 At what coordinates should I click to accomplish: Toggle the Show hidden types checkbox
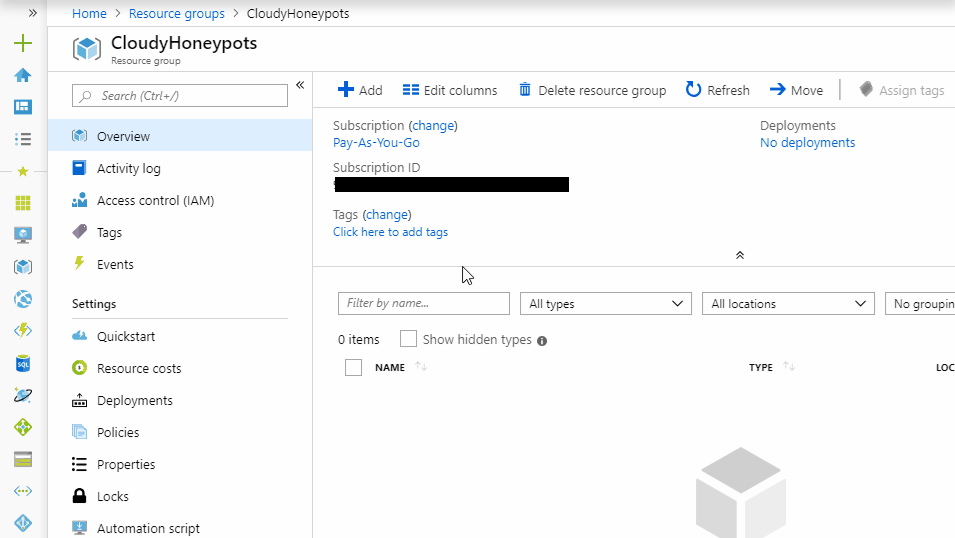tap(408, 339)
